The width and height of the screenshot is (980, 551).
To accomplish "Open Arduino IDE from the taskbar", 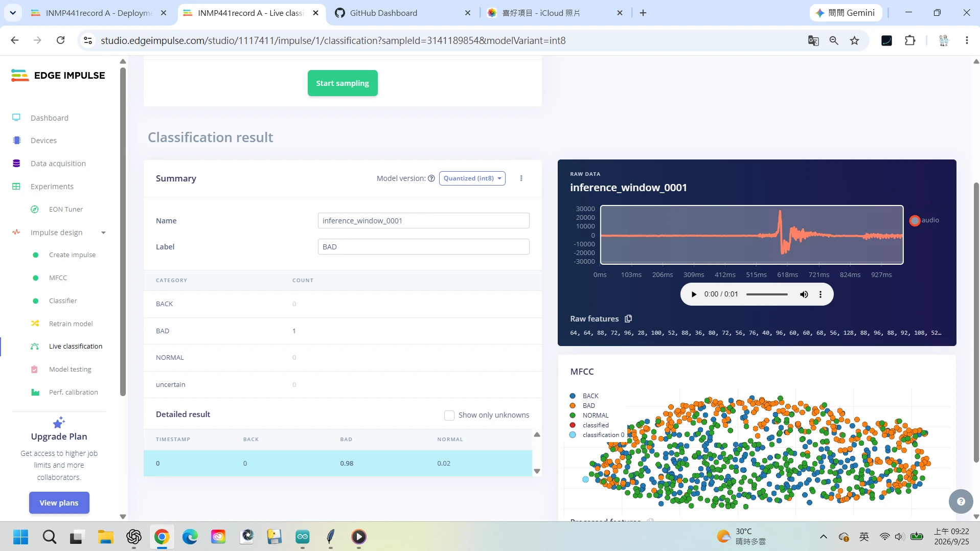I will (303, 537).
